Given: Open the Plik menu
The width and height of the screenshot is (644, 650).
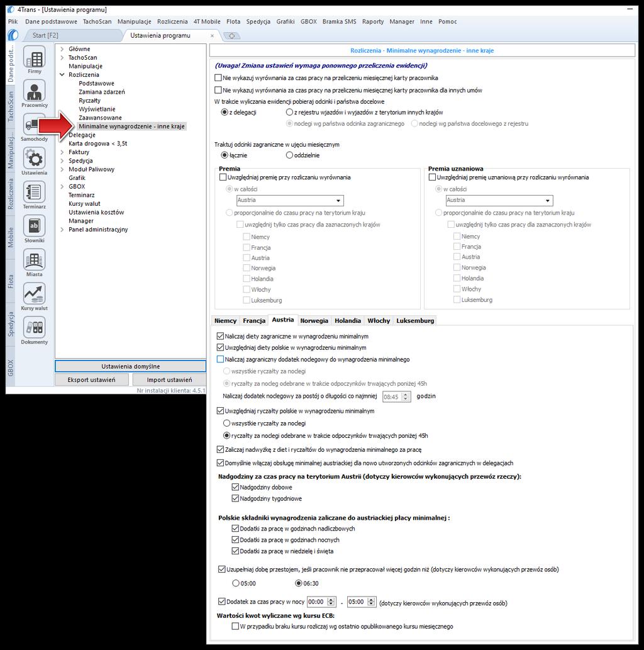Looking at the screenshot, I should [x=13, y=21].
